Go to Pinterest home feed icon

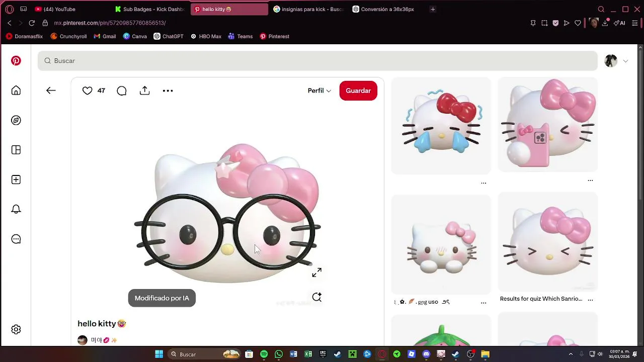tap(16, 90)
